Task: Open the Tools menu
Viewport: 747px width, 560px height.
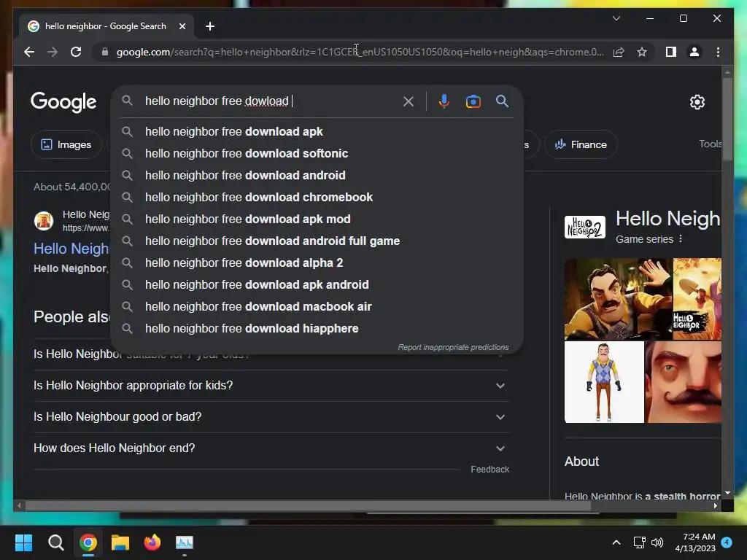Action: coord(710,144)
